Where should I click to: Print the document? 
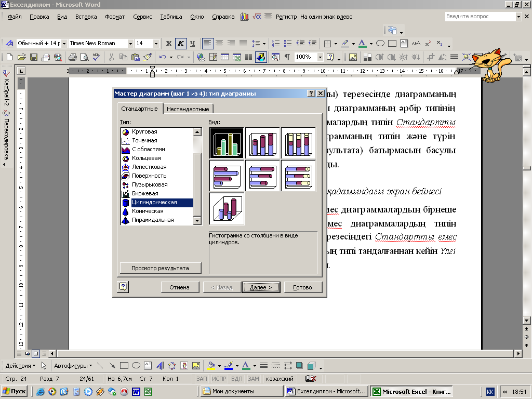pos(72,57)
